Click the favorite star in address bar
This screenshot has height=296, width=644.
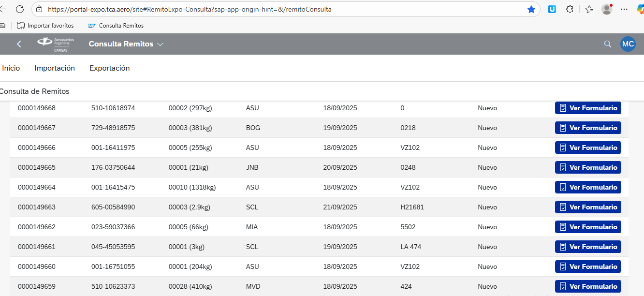click(531, 9)
